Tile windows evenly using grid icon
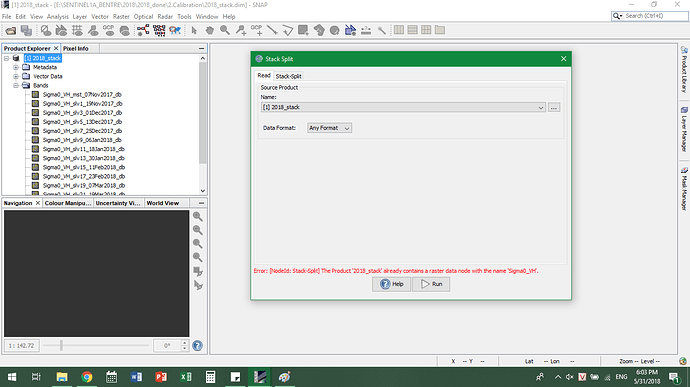This screenshot has height=387, width=690. click(x=426, y=30)
